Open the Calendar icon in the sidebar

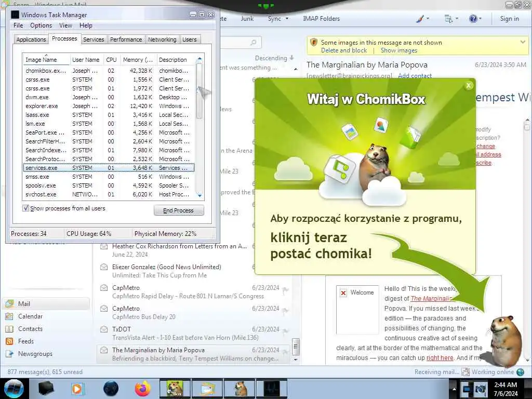[9, 316]
